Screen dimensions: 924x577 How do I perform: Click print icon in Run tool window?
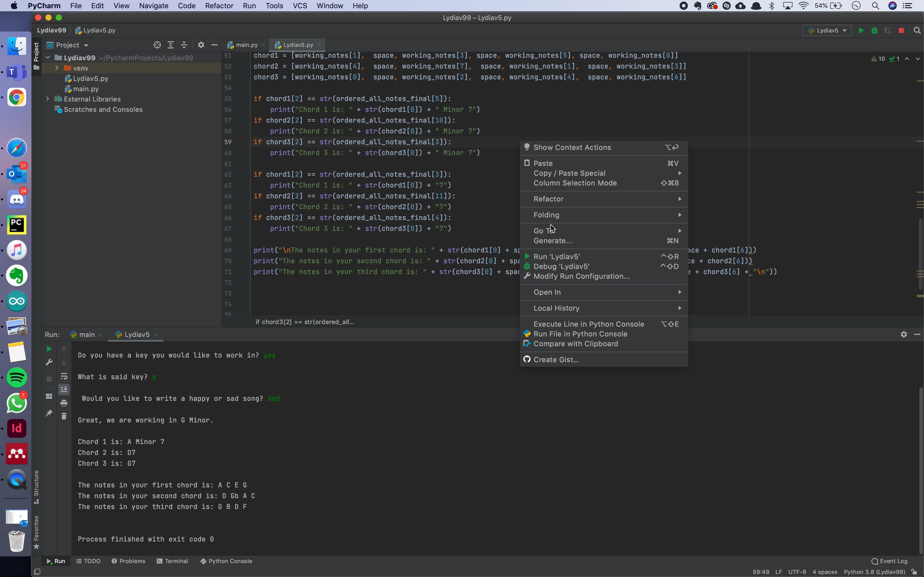(64, 403)
